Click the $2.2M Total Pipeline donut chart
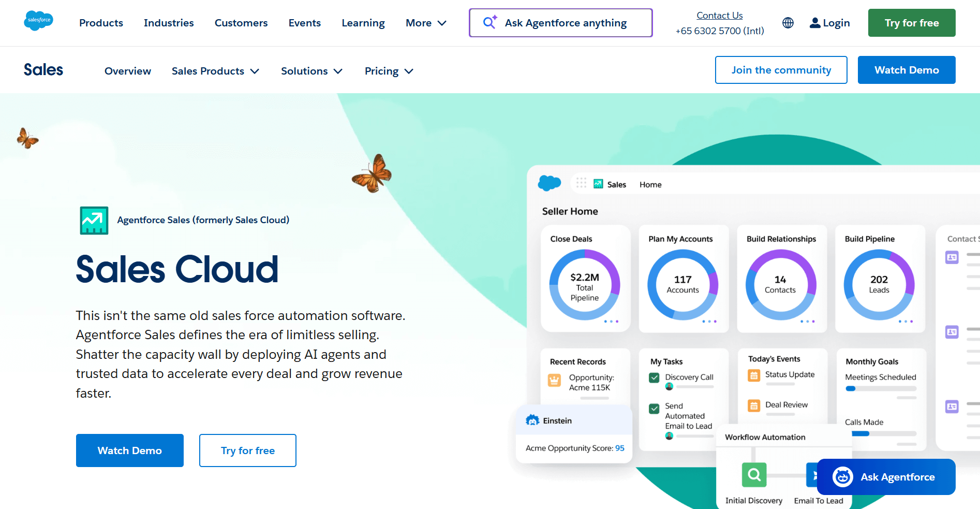Viewport: 980px width, 509px height. [x=585, y=285]
